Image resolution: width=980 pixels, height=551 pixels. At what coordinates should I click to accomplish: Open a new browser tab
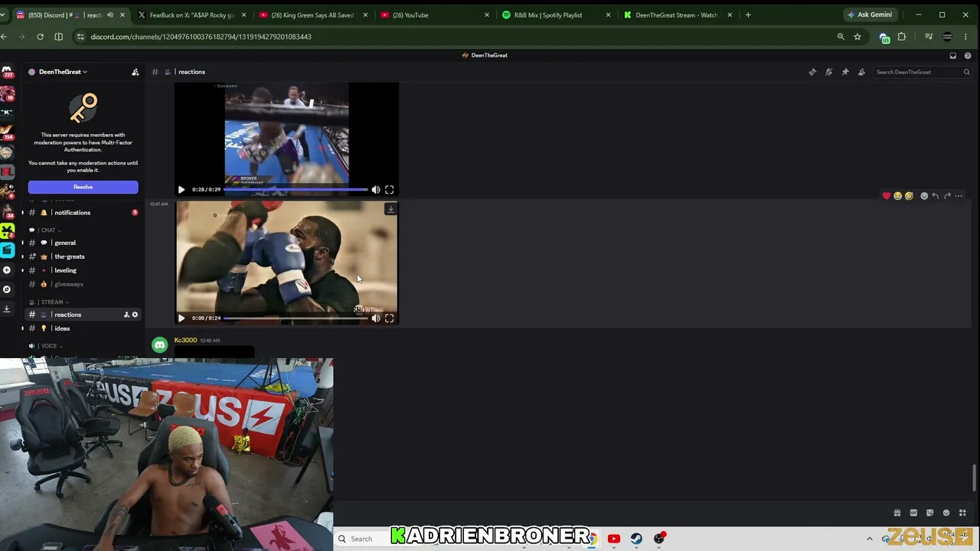pyautogui.click(x=748, y=15)
